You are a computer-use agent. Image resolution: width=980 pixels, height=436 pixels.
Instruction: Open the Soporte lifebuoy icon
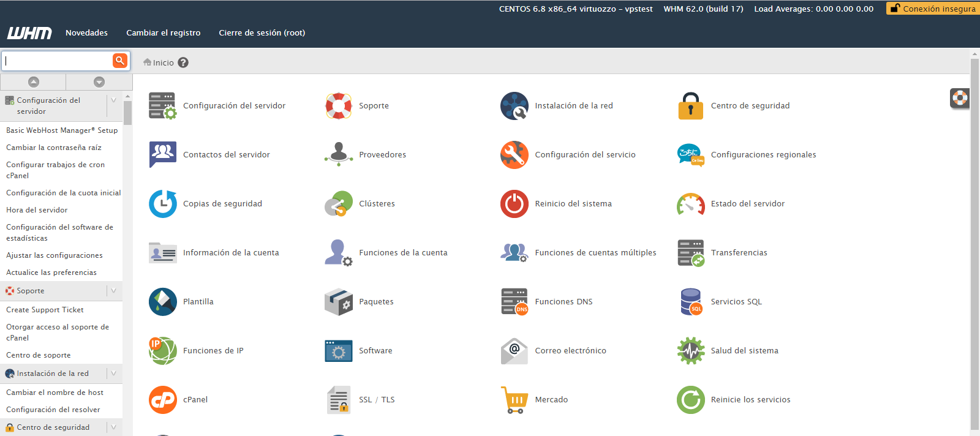click(339, 106)
